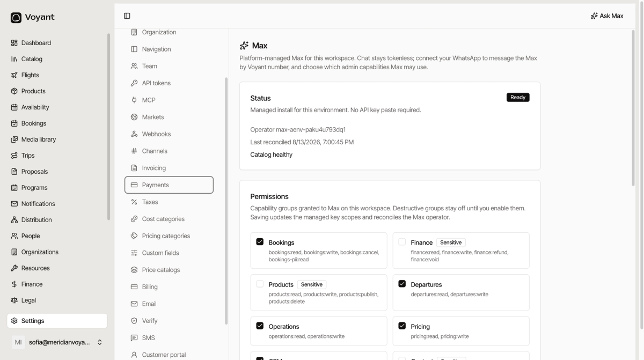Viewport: 644px width, 360px height.
Task: Select the Payments settings item
Action: [x=169, y=185]
